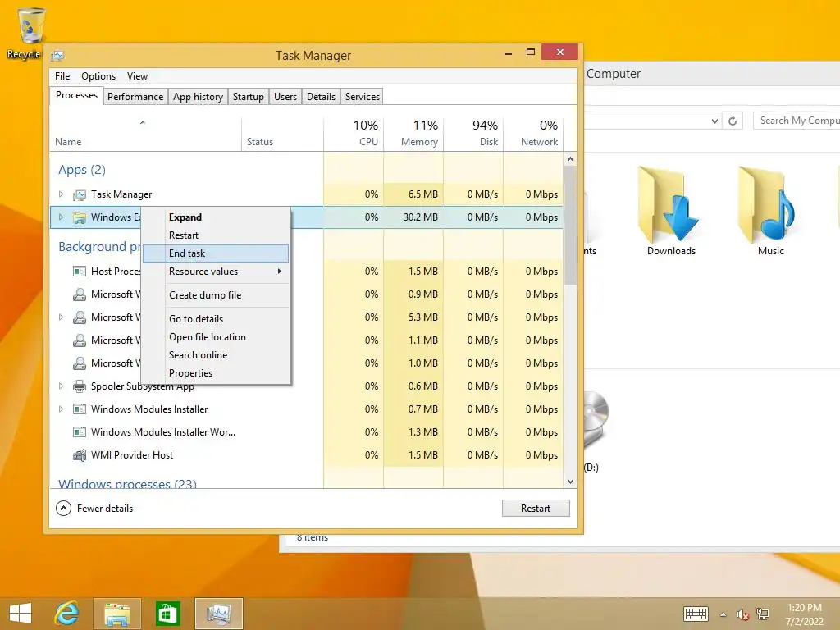Viewport: 840px width, 630px height.
Task: Choose End task in context menu
Action: point(217,253)
